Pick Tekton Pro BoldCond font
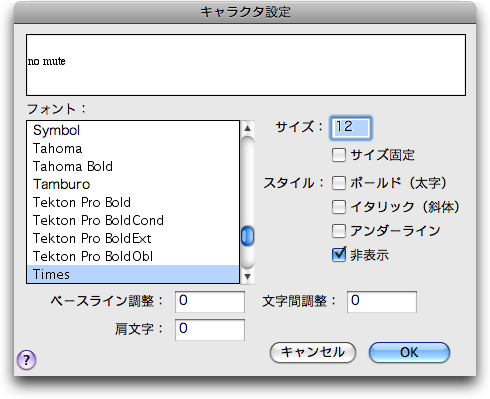The height and width of the screenshot is (399, 490). point(133,220)
